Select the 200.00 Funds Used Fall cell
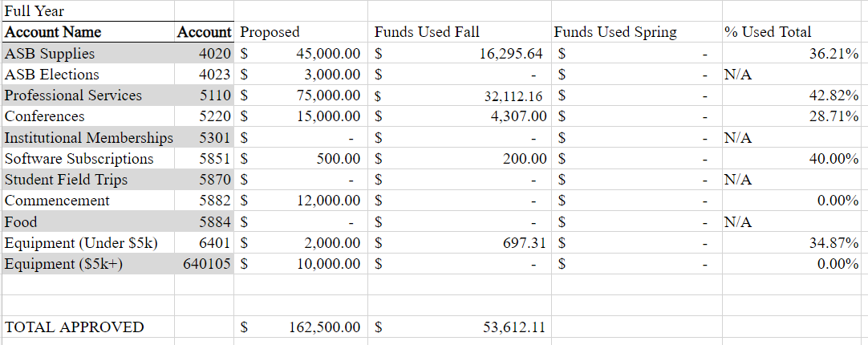Viewport: 868px width, 345px height. (460, 158)
